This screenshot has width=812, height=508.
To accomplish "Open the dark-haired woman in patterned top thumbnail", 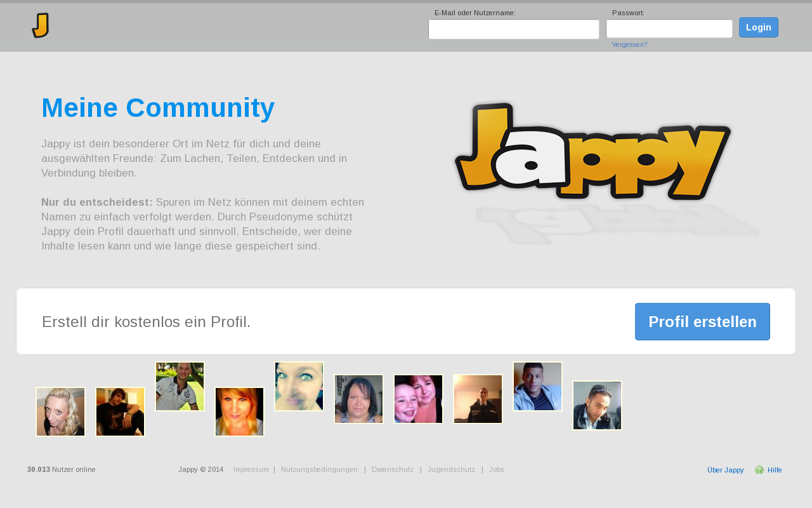I will pos(358,399).
